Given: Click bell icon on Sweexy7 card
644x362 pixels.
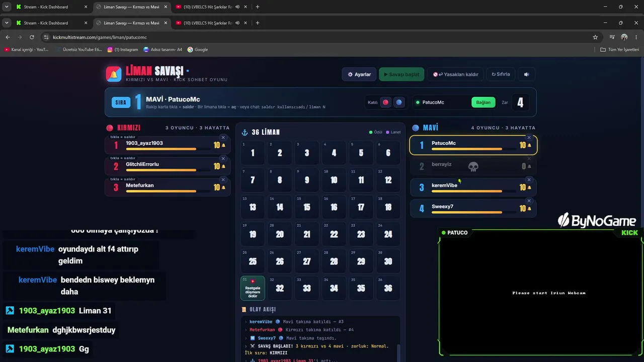Looking at the screenshot, I should click(529, 209).
